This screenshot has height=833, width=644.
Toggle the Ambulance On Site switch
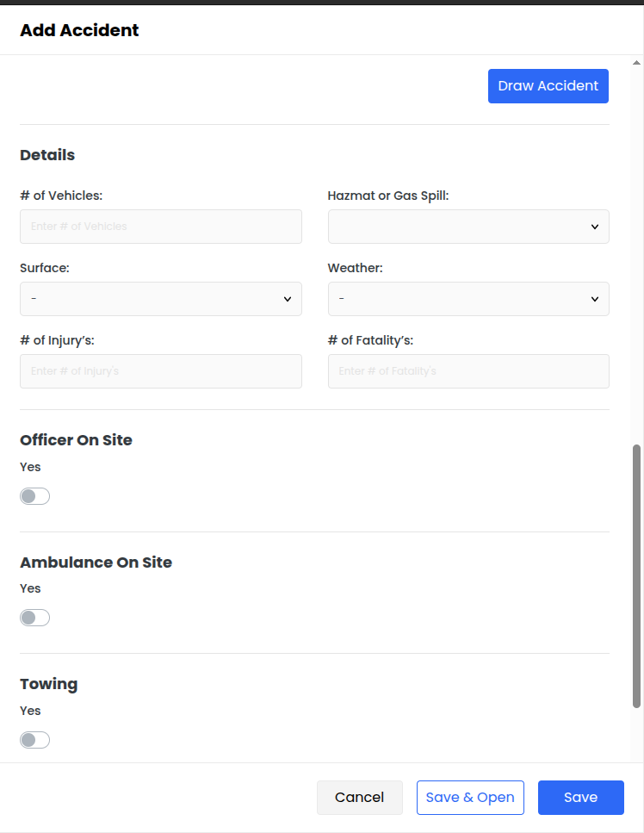coord(35,618)
